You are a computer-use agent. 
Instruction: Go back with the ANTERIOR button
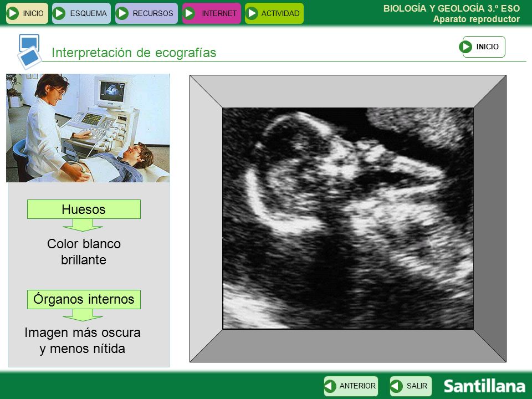click(351, 386)
